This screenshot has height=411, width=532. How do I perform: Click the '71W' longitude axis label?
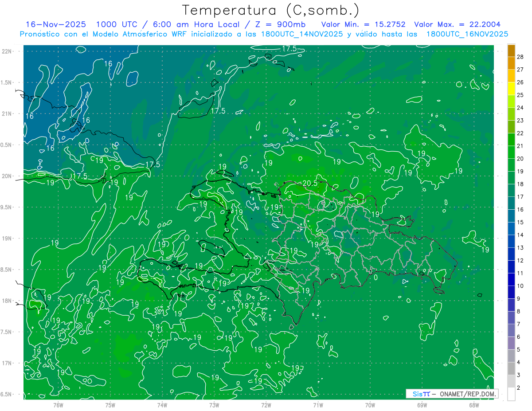[x=318, y=405]
